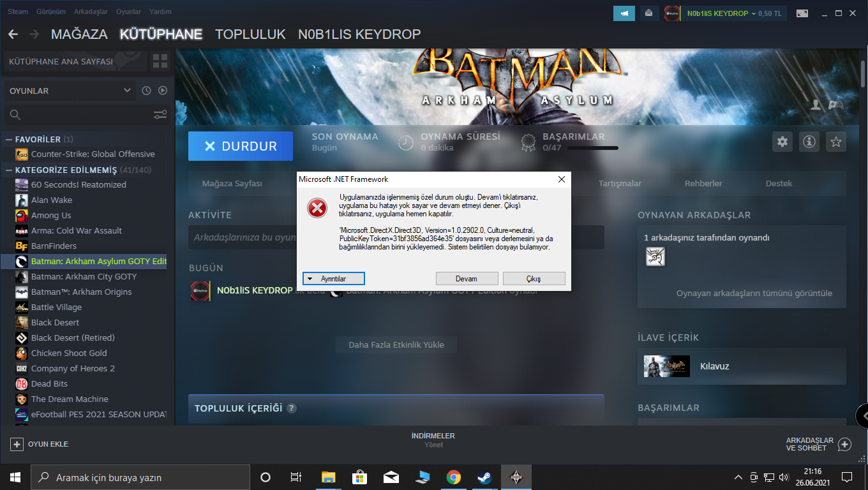Open Windows Start menu
Image resolution: width=868 pixels, height=490 pixels.
[15, 477]
